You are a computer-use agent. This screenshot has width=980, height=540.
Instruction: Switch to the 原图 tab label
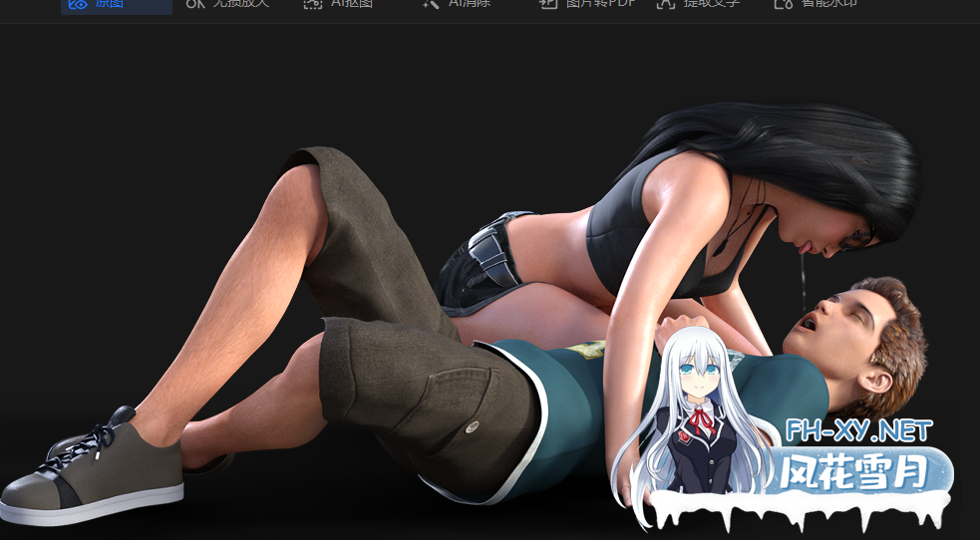[x=110, y=4]
